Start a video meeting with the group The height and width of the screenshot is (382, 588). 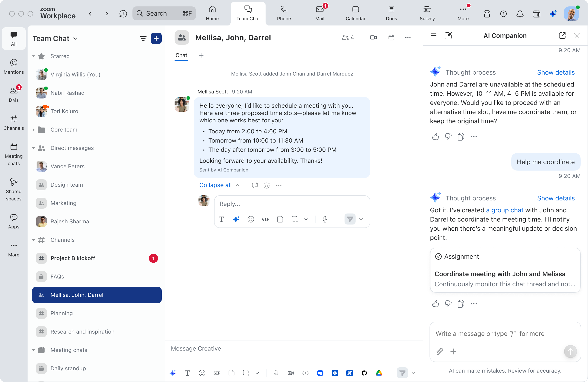[x=373, y=37]
